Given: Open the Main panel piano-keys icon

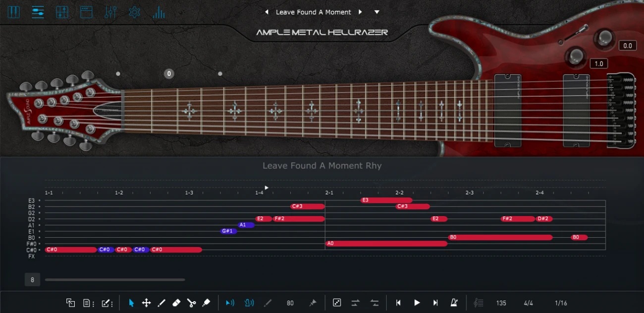Looking at the screenshot, I should 14,12.
